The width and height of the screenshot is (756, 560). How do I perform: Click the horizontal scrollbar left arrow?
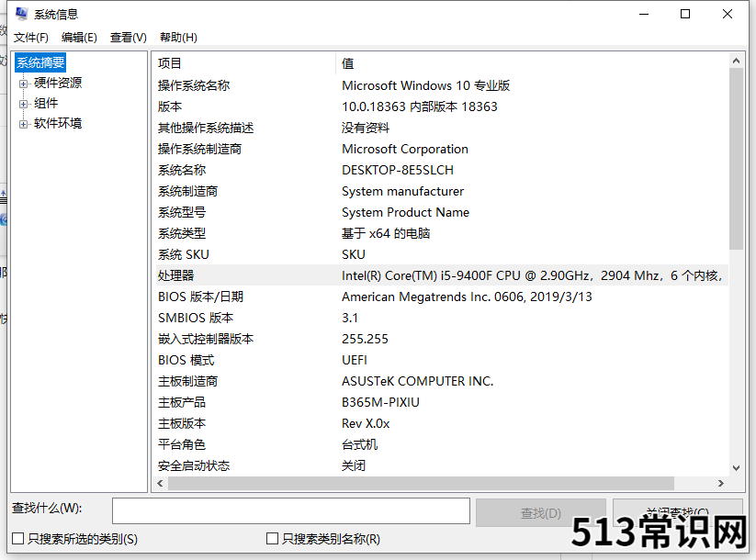[160, 484]
